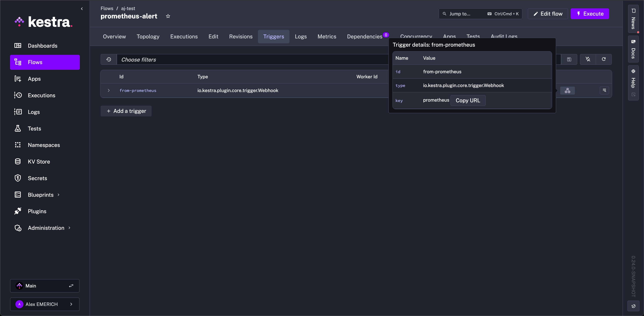
Task: Open the Dependencies tab
Action: click(x=364, y=37)
